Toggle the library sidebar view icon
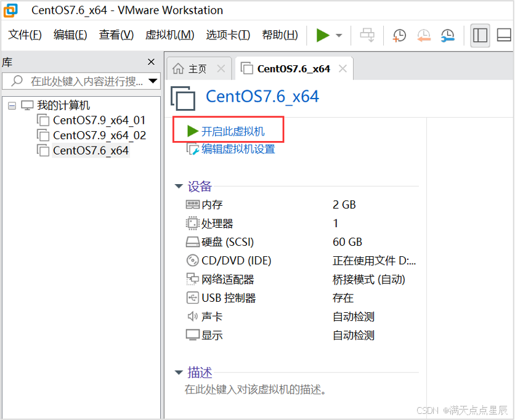Screen dimensions: 515x420 (x=480, y=35)
